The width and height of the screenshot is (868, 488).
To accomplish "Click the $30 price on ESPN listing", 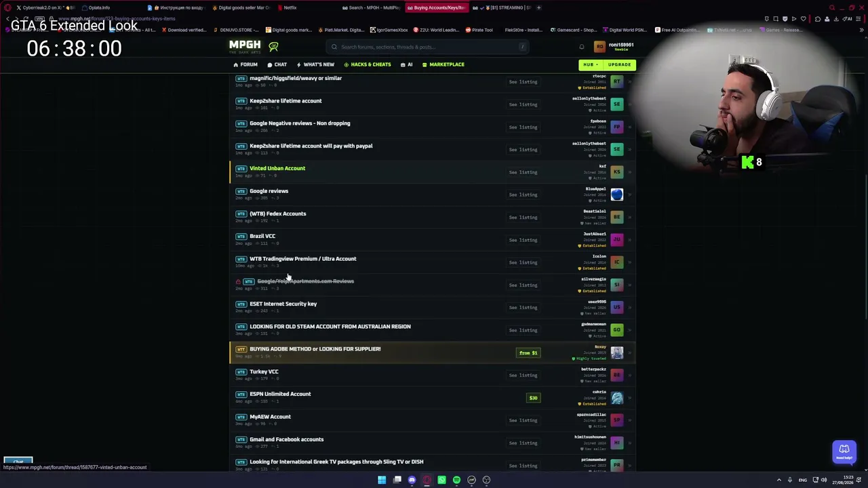I will [533, 398].
